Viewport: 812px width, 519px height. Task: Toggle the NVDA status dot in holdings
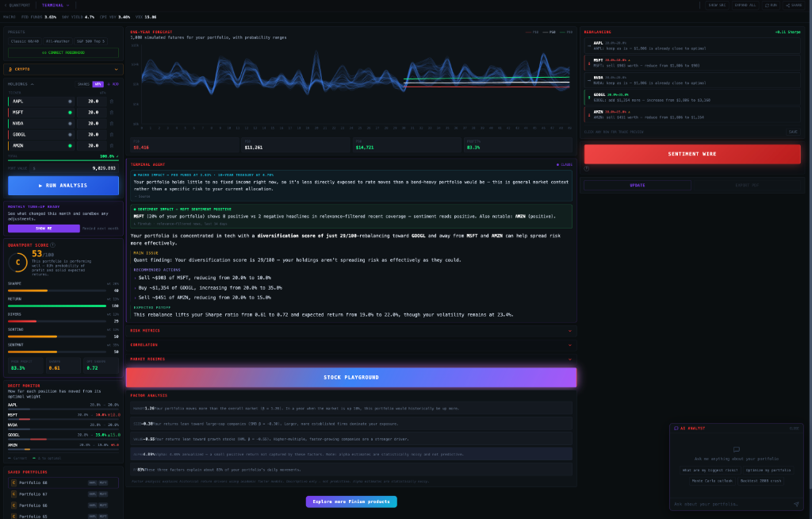[70, 123]
